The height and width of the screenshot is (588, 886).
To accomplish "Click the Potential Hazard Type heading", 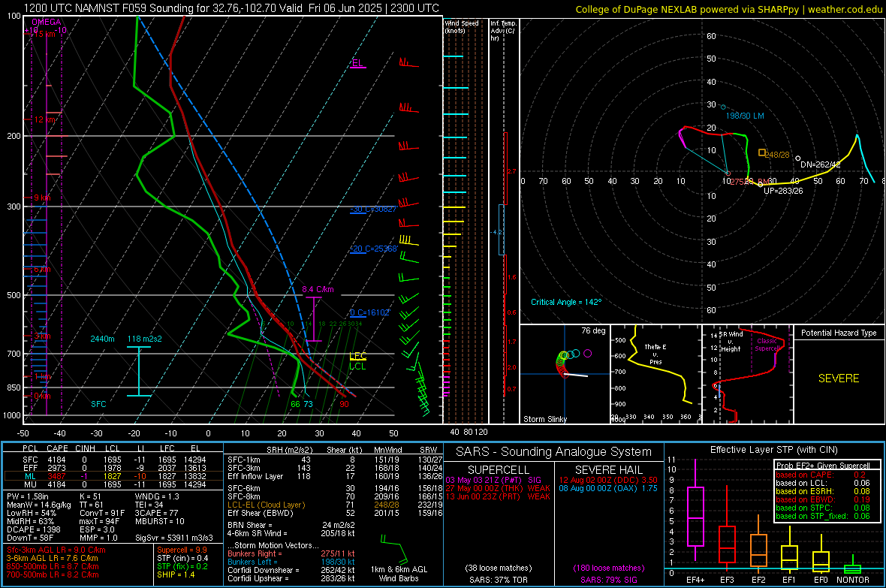I will click(x=839, y=333).
